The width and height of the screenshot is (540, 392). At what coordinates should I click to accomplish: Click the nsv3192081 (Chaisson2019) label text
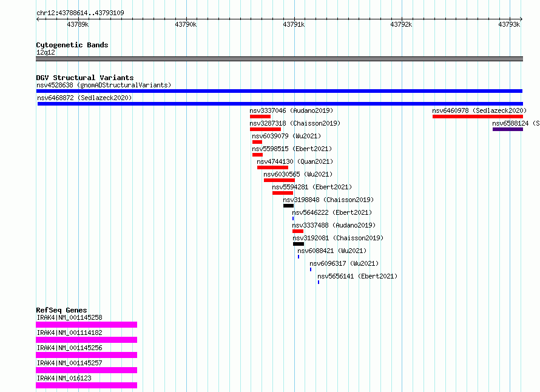(x=338, y=238)
